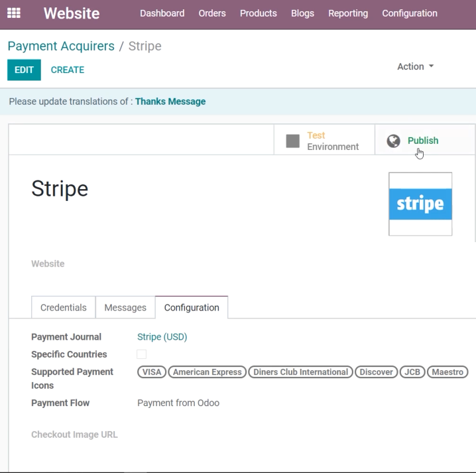Click the large Stripe record heading
The height and width of the screenshot is (473, 476).
click(x=60, y=188)
